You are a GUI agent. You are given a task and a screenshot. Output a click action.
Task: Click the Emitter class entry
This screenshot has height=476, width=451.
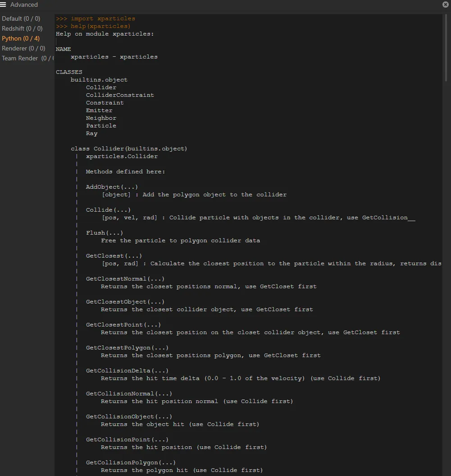tap(99, 110)
